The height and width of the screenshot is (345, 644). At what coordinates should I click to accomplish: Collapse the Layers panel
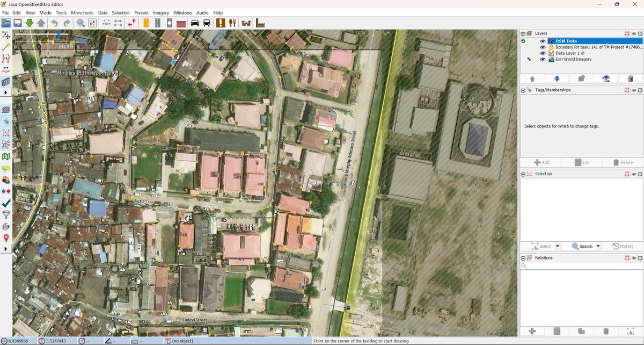click(x=522, y=33)
